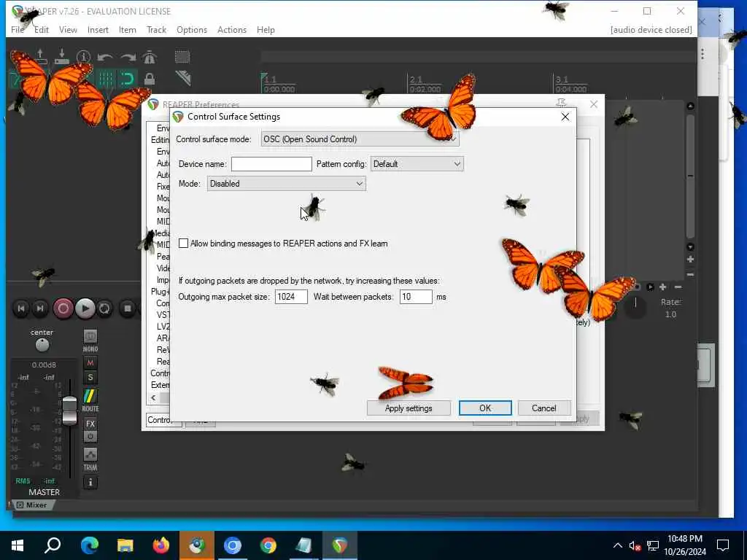Click vertical zoom in plus button
Screen dimensions: 747x560
(x=690, y=260)
